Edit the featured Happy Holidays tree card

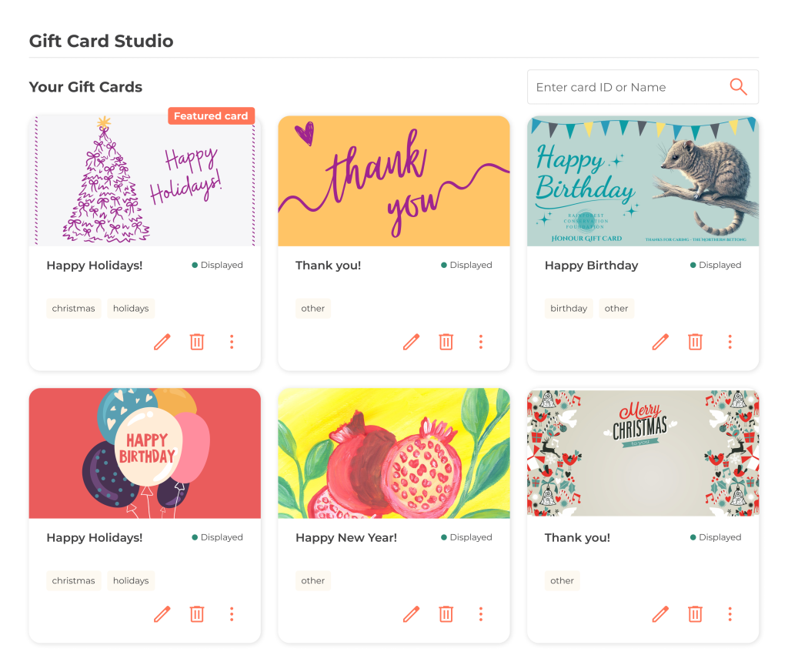tap(162, 342)
